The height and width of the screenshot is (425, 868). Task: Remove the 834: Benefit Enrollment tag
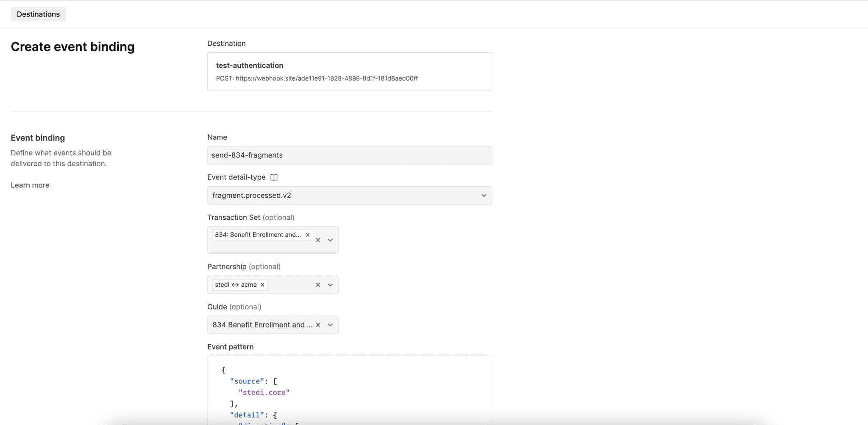coord(308,235)
